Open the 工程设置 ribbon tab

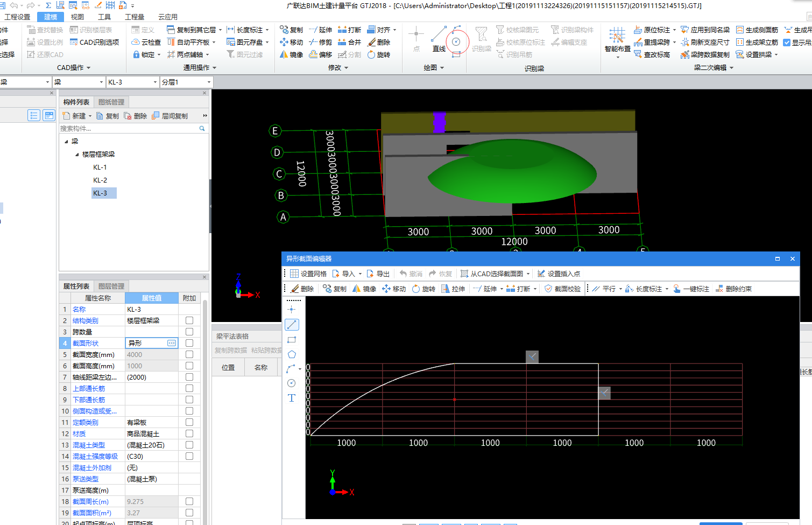(17, 17)
